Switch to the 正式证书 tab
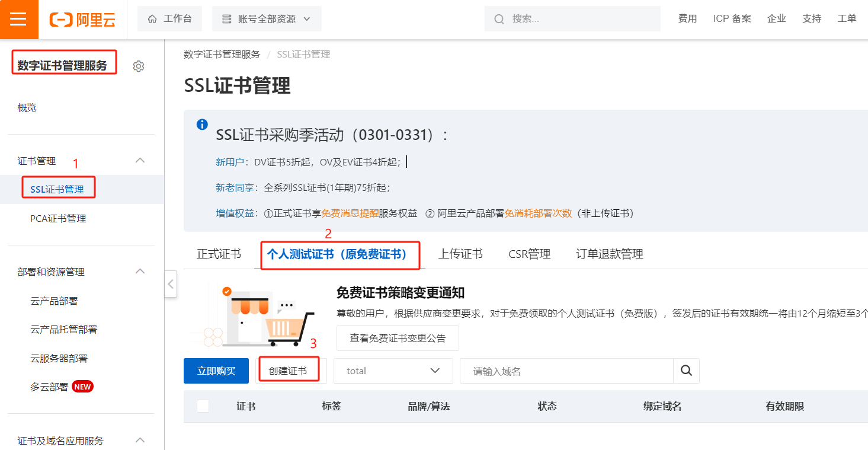868x450 pixels. (219, 254)
